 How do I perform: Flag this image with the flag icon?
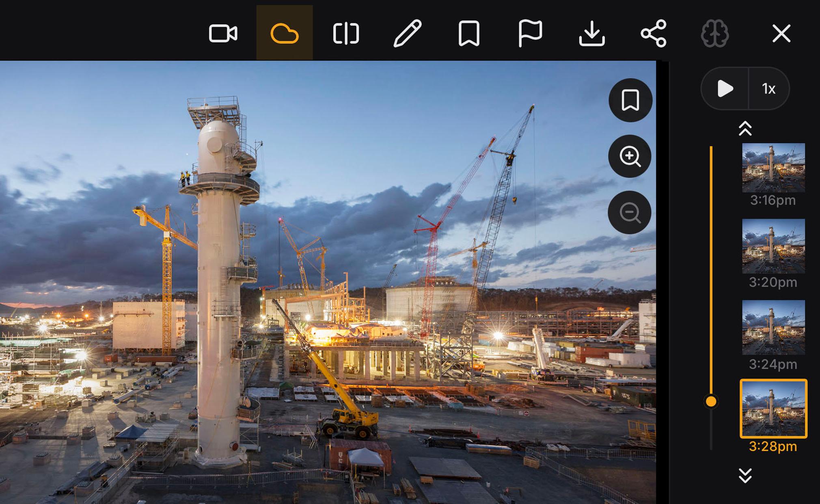530,33
